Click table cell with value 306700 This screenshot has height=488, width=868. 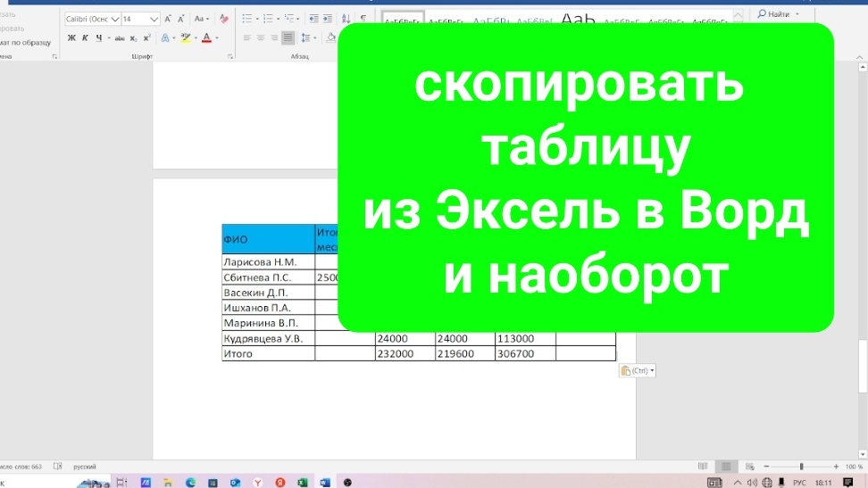click(525, 353)
